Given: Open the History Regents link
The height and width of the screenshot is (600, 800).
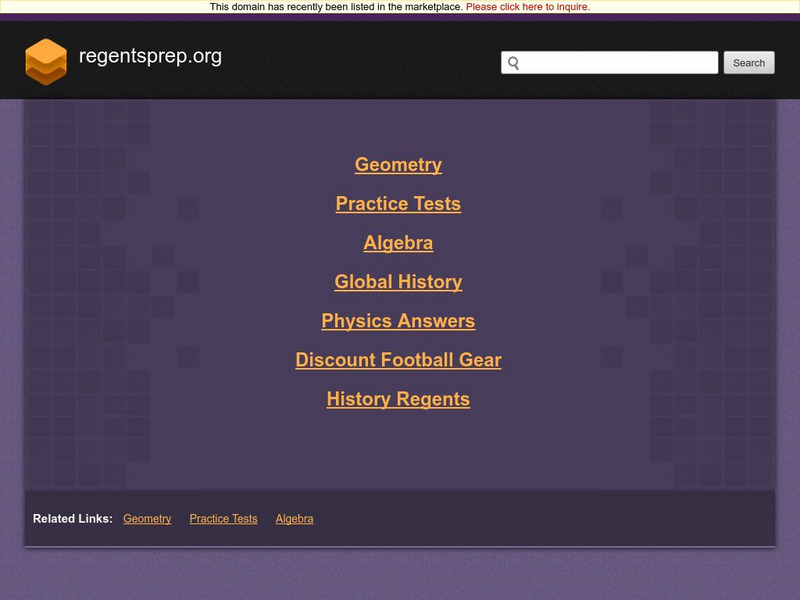Looking at the screenshot, I should click(x=398, y=399).
